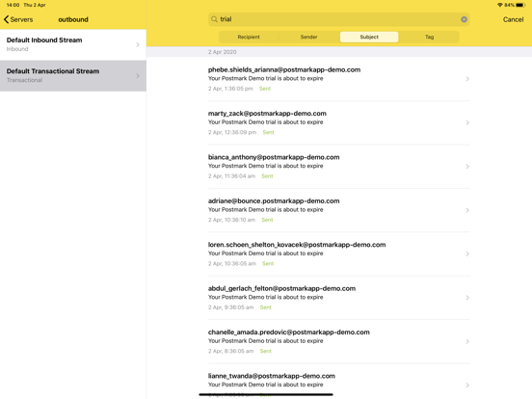Tap the magnifier icon in search bar
This screenshot has height=399, width=532.
click(x=214, y=19)
